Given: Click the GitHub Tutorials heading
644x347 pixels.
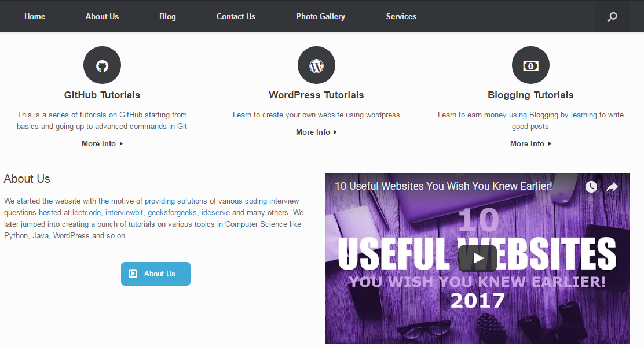Looking at the screenshot, I should click(103, 95).
